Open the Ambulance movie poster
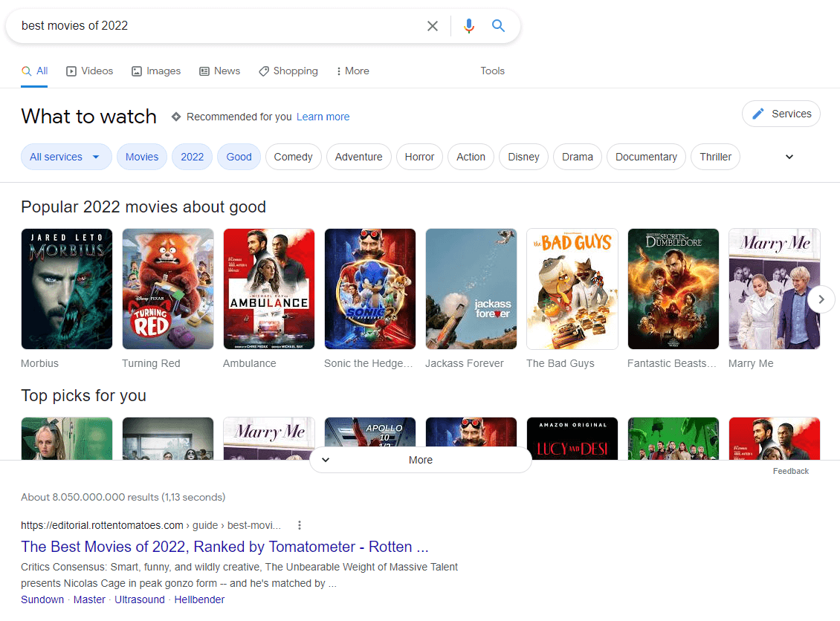Screen dimensions: 840x621 (x=269, y=289)
